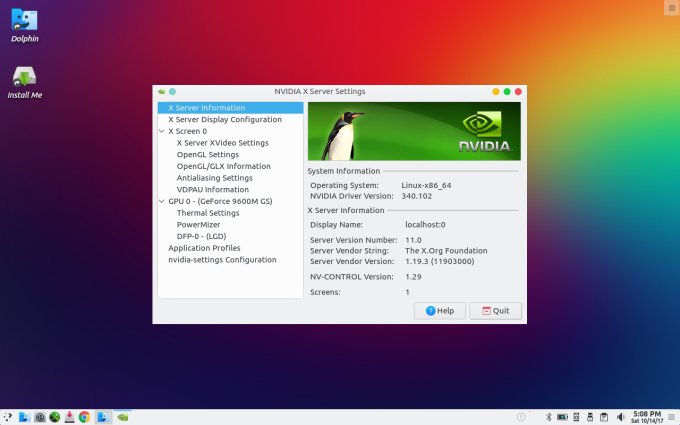Click the Server Version Number value 11.0

(x=413, y=240)
